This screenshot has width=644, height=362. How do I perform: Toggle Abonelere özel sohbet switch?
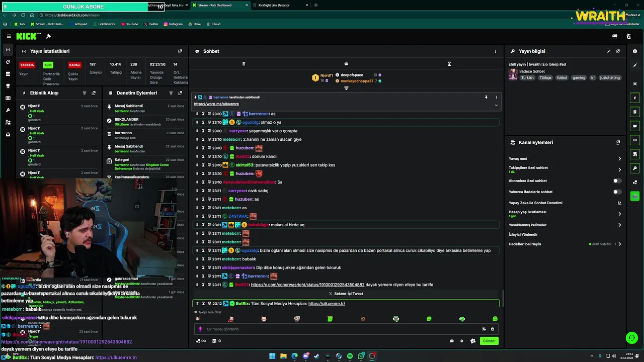tap(617, 180)
